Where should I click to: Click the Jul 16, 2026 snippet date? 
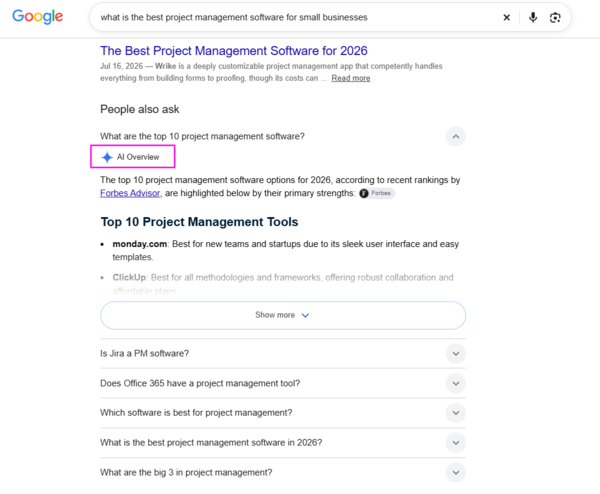(121, 66)
